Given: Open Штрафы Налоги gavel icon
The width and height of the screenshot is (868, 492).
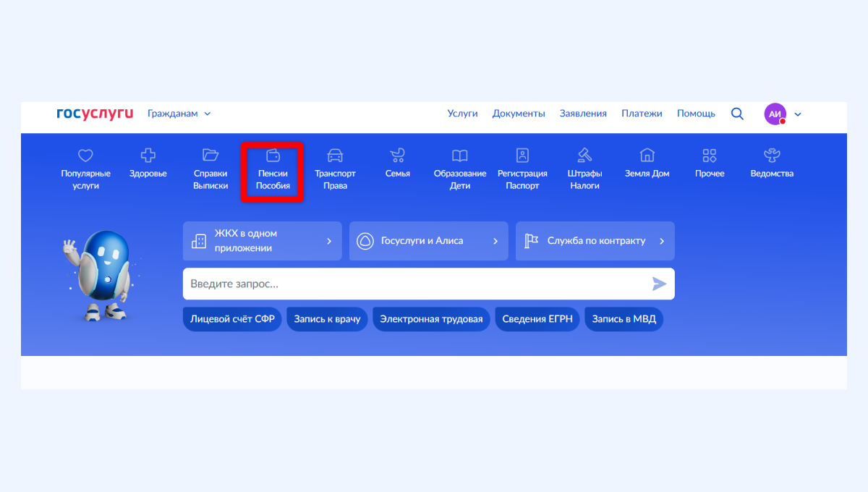Looking at the screenshot, I should pyautogui.click(x=584, y=155).
